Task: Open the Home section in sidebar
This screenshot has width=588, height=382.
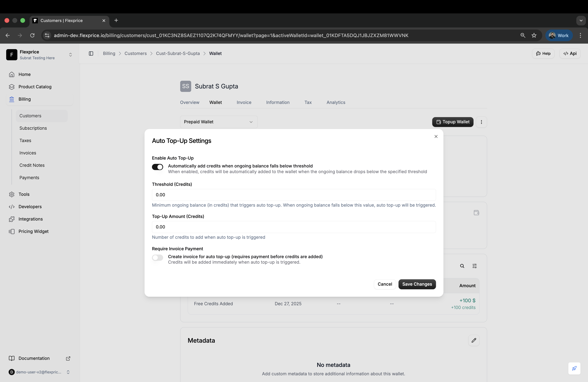Action: click(24, 74)
